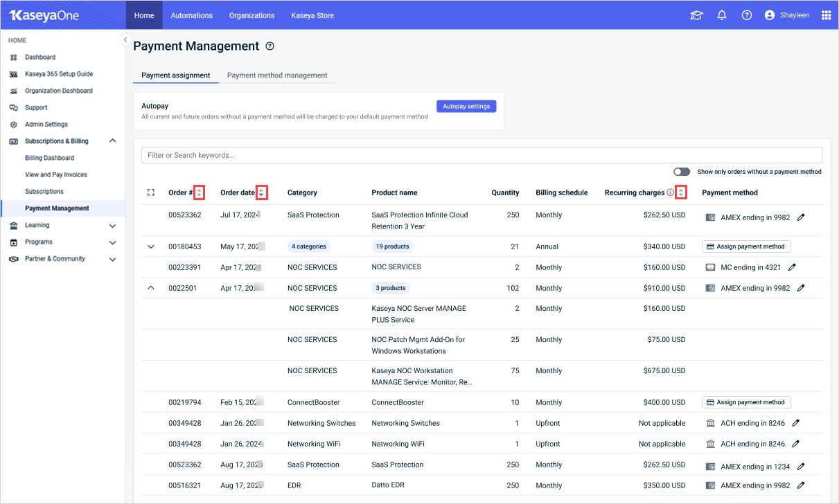Collapse order 0022501 row
The image size is (839, 504).
(151, 288)
